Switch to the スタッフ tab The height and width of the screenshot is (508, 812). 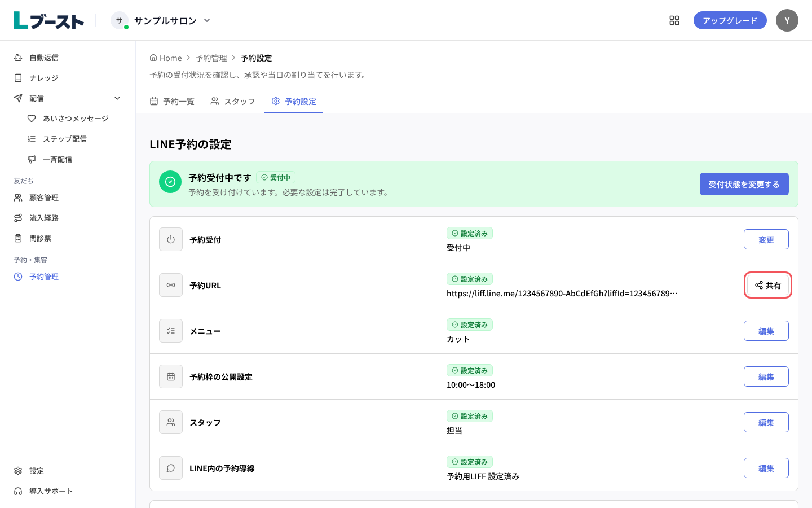[x=233, y=102]
